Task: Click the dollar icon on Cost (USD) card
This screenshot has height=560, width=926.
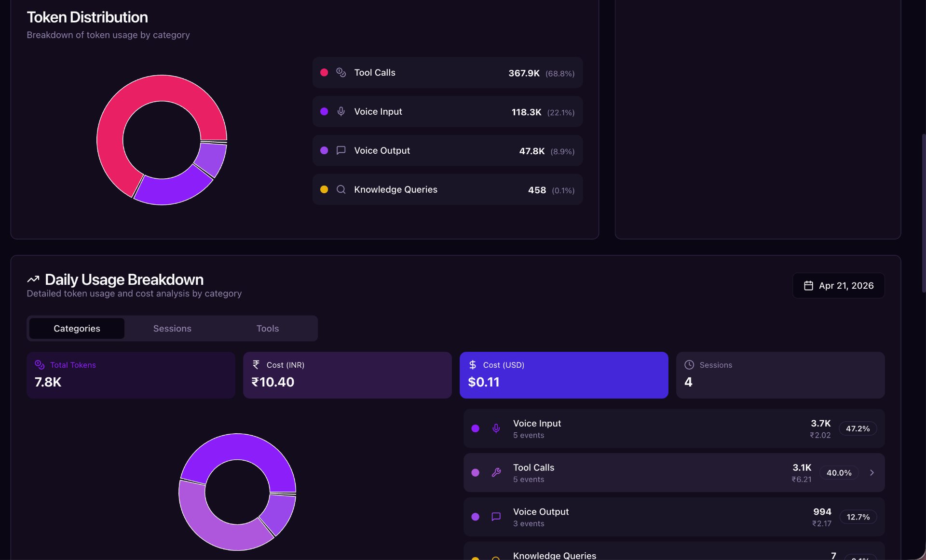Action: point(473,365)
